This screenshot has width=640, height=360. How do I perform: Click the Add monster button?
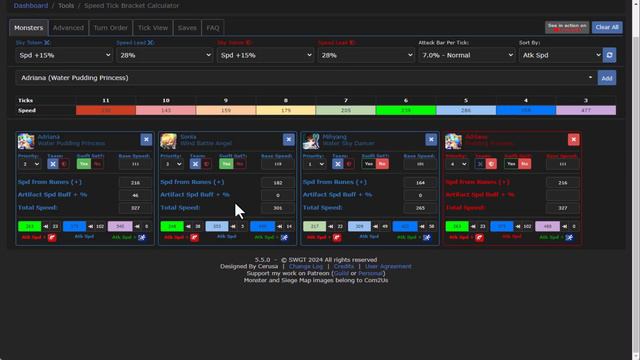coord(607,78)
